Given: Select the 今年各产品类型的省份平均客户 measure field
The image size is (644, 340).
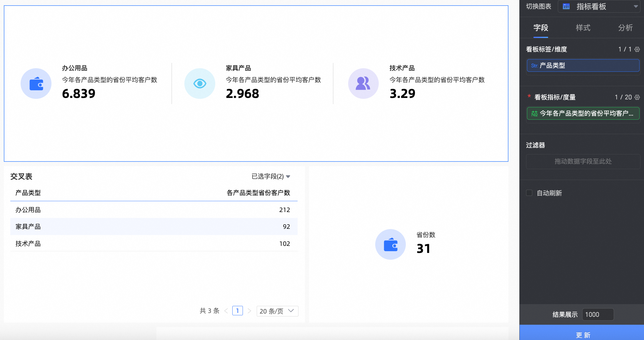Looking at the screenshot, I should coord(583,114).
